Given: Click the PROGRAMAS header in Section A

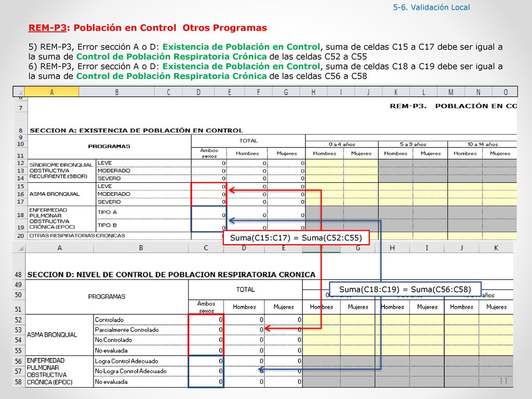Looking at the screenshot, I should coord(109,147).
